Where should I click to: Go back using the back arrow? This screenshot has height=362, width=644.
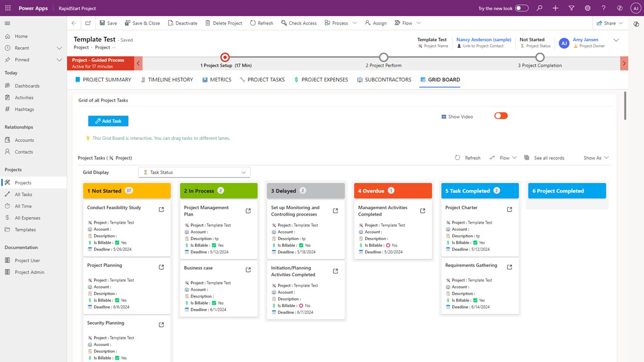(x=74, y=23)
